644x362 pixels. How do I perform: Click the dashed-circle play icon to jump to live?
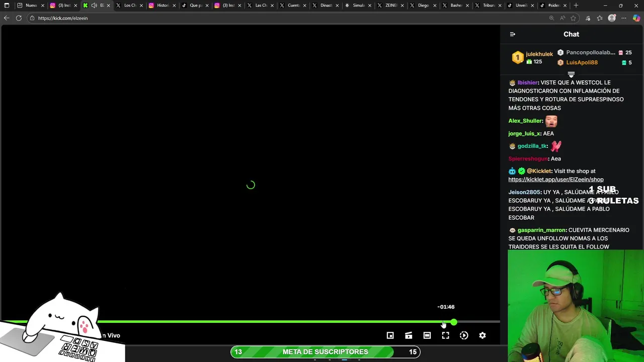(464, 335)
